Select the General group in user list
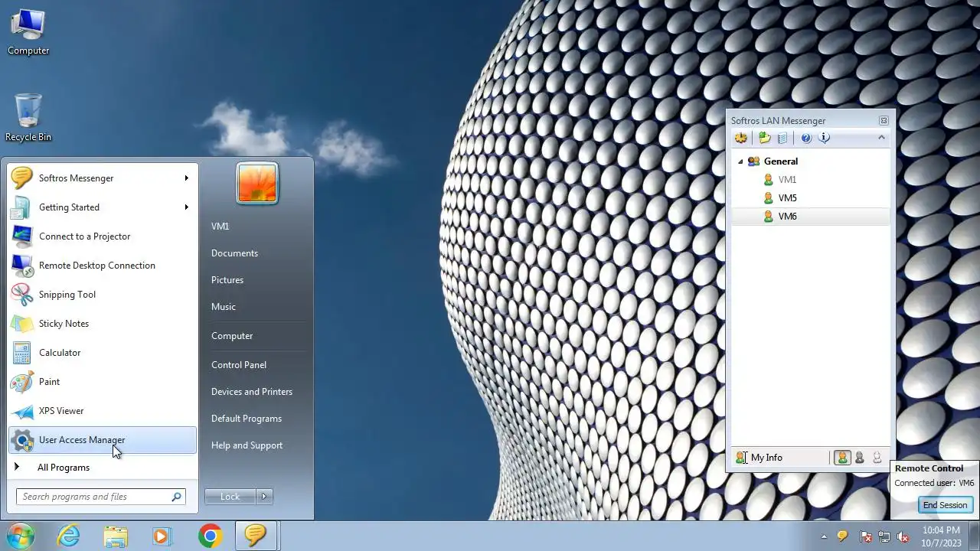The height and width of the screenshot is (551, 980). coord(781,161)
